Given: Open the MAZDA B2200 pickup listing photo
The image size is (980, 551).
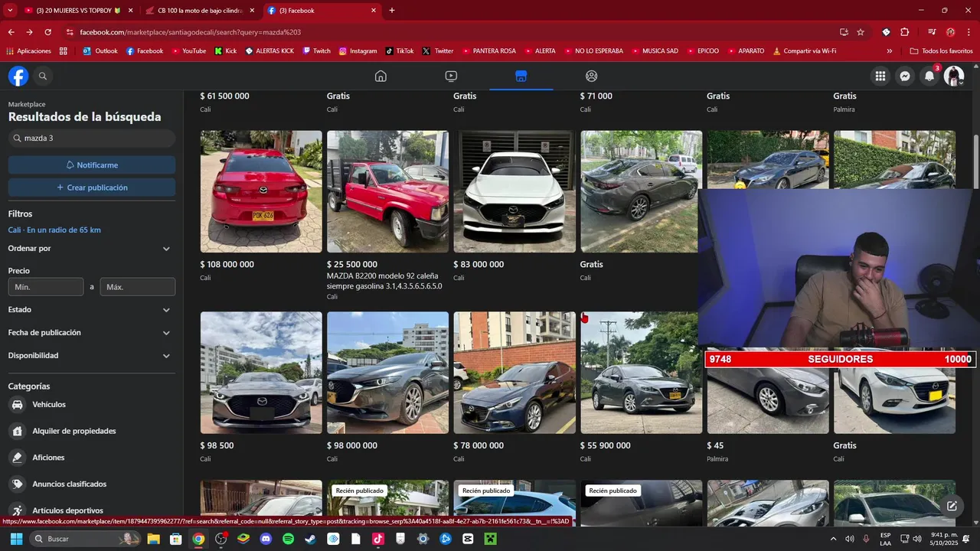Looking at the screenshot, I should [x=388, y=191].
